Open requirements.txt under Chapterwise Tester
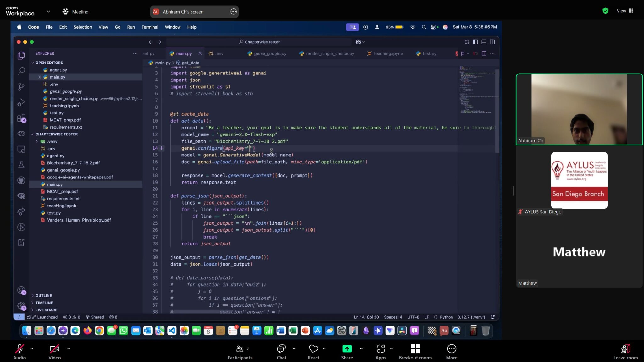Screen dimensions: 644x362 pyautogui.click(x=63, y=199)
